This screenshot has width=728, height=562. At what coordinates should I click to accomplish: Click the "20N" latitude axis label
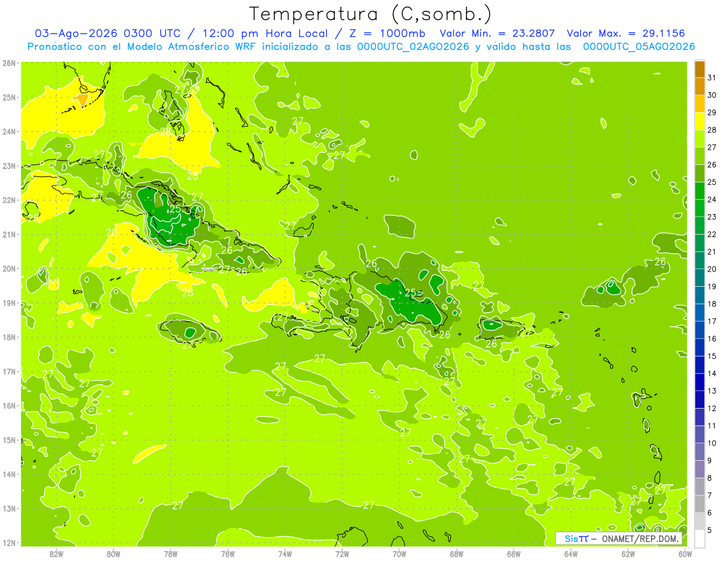click(x=9, y=269)
